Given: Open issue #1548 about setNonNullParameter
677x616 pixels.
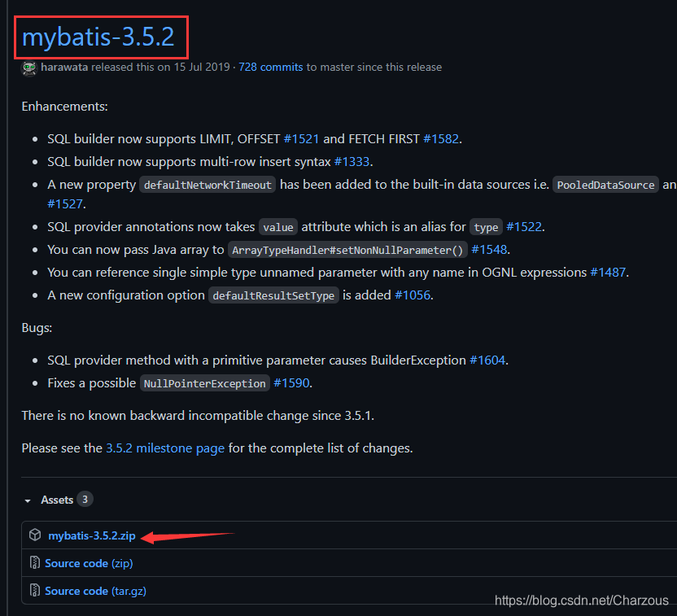Looking at the screenshot, I should tap(490, 249).
